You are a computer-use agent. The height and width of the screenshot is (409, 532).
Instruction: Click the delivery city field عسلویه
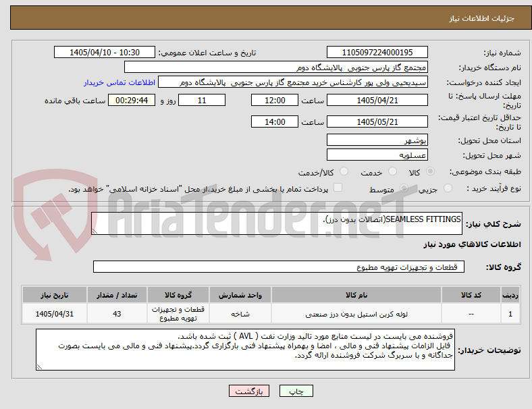click(377, 155)
